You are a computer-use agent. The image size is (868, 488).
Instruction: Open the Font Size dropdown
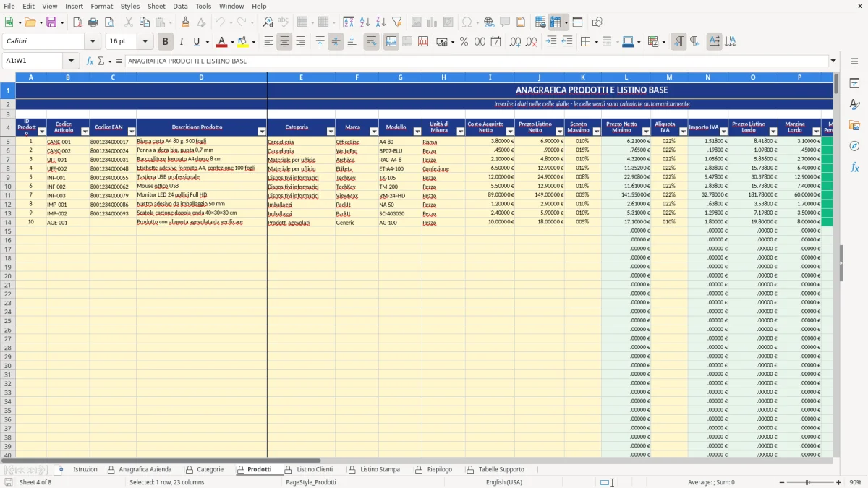click(145, 42)
